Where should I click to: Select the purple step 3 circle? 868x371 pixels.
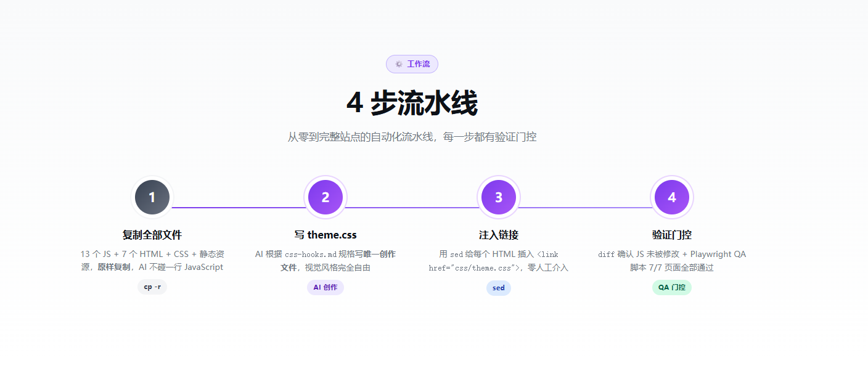(499, 197)
